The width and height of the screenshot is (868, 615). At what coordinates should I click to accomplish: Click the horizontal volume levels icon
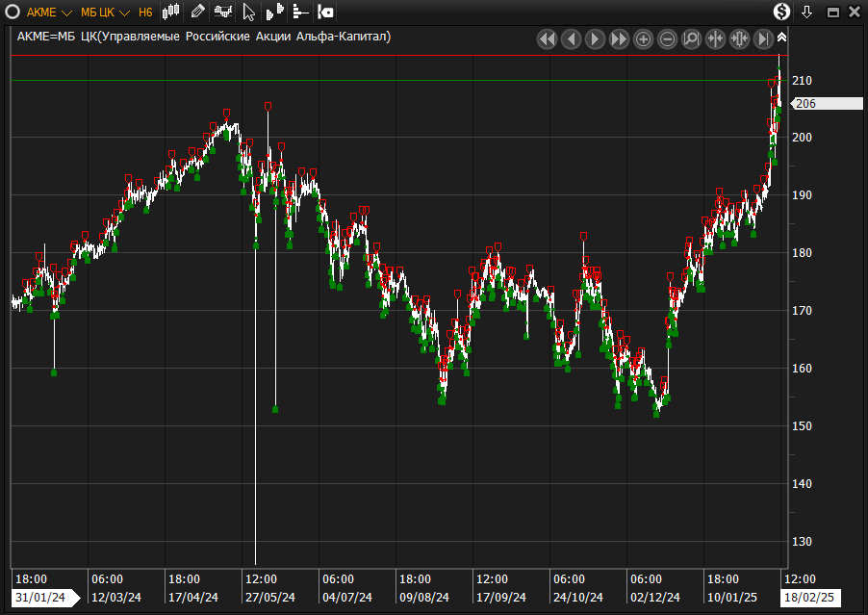(300, 12)
